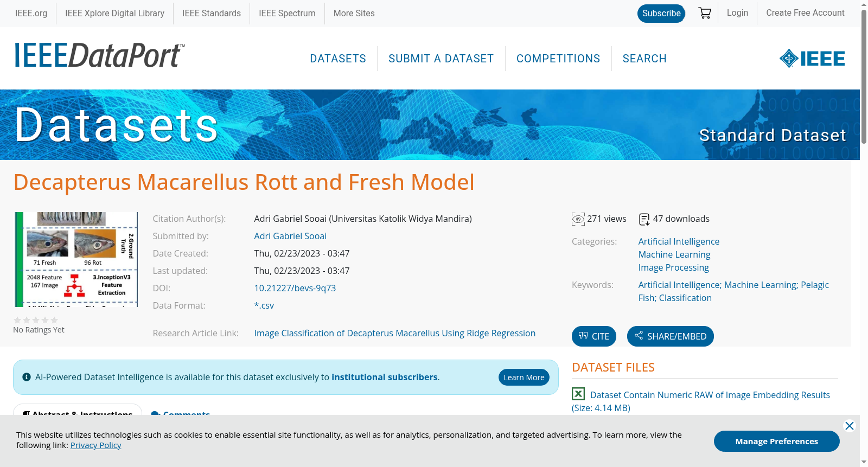Click the info icon in AI-Powered banner
This screenshot has width=868, height=467.
[27, 377]
